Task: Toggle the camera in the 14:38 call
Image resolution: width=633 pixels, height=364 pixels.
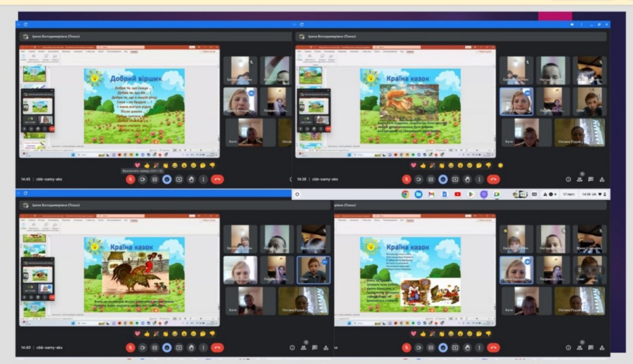Action: pos(419,179)
